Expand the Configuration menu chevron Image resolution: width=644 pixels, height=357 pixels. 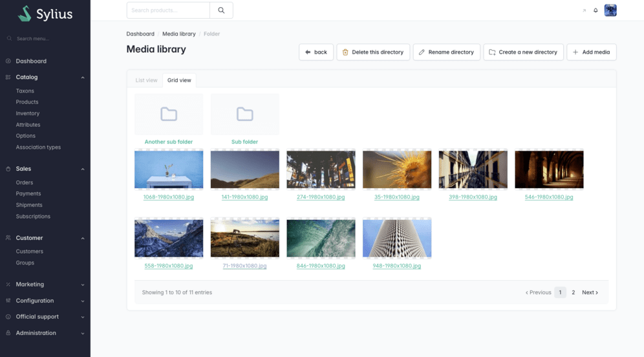[83, 301]
